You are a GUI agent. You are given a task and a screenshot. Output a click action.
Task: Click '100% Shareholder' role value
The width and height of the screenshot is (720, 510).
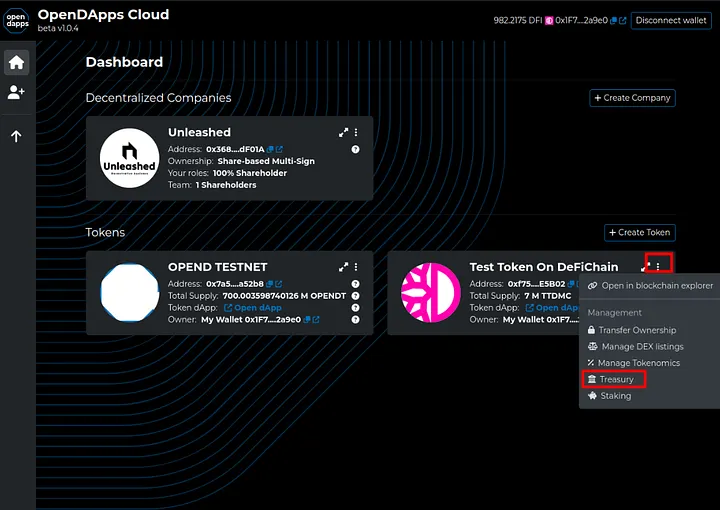[x=250, y=173]
